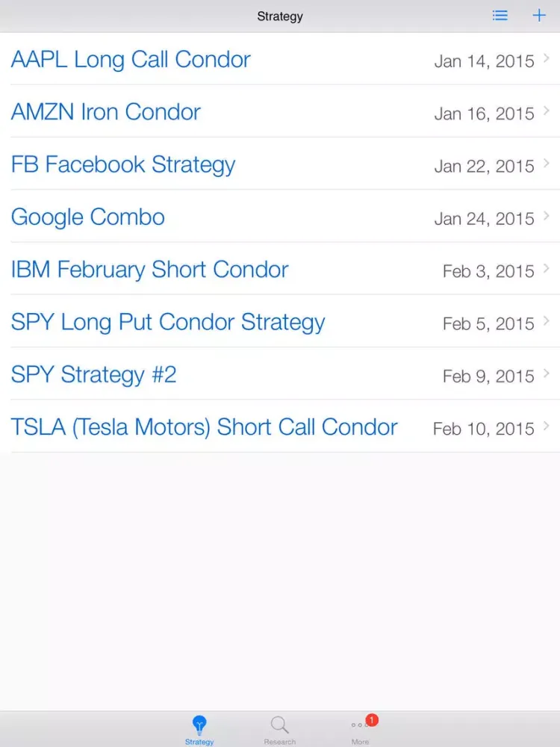Select the Feb 10, 2015 date
560x747 pixels.
point(483,429)
